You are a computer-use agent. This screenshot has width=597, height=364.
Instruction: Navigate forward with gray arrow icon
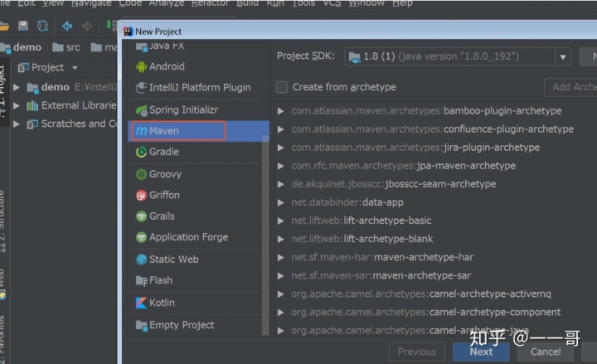click(x=87, y=26)
